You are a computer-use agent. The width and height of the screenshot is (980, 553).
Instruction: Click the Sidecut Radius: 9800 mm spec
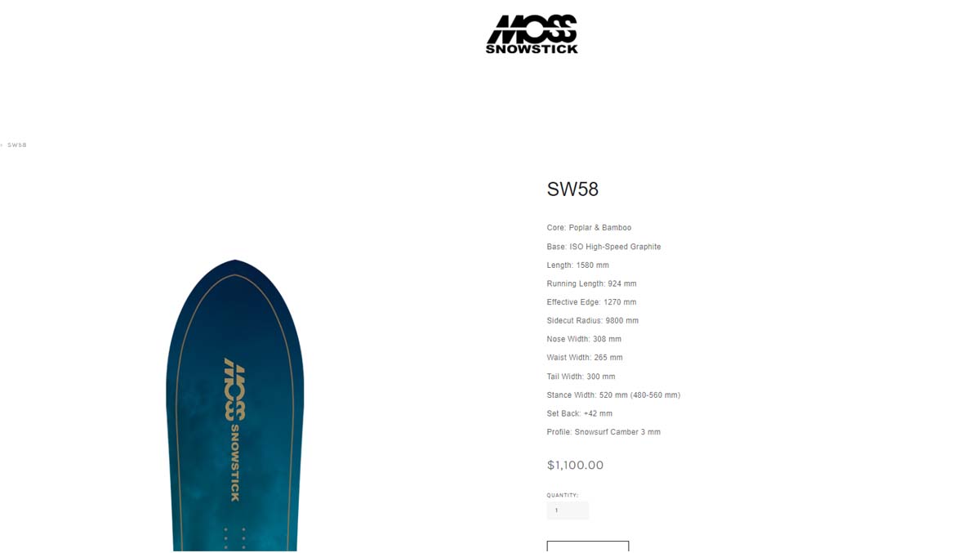[x=592, y=321]
